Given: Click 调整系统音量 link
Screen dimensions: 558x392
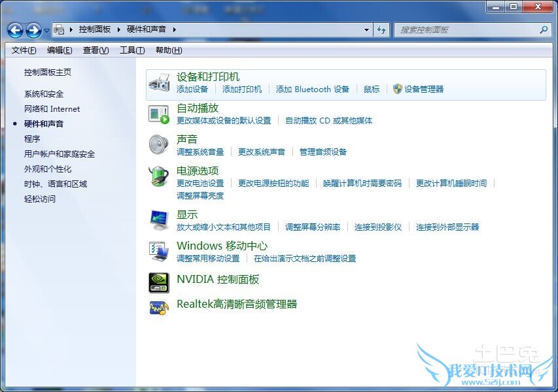Looking at the screenshot, I should point(200,152).
